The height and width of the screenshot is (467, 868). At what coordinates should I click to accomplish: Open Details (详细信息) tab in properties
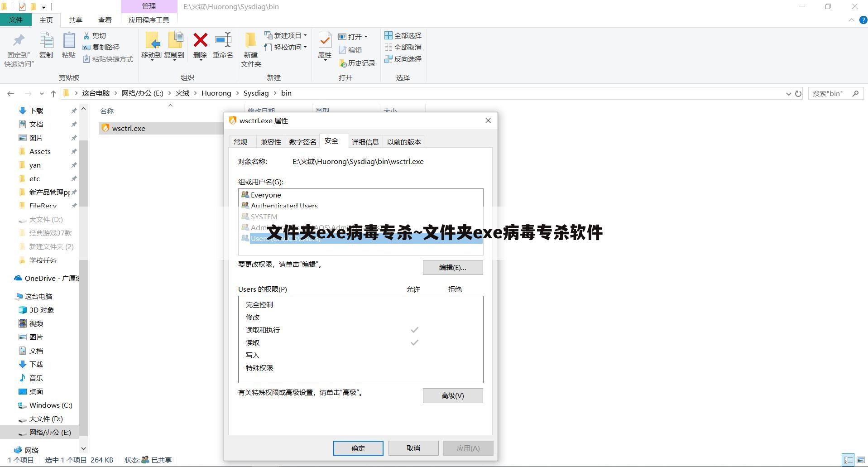click(x=365, y=142)
